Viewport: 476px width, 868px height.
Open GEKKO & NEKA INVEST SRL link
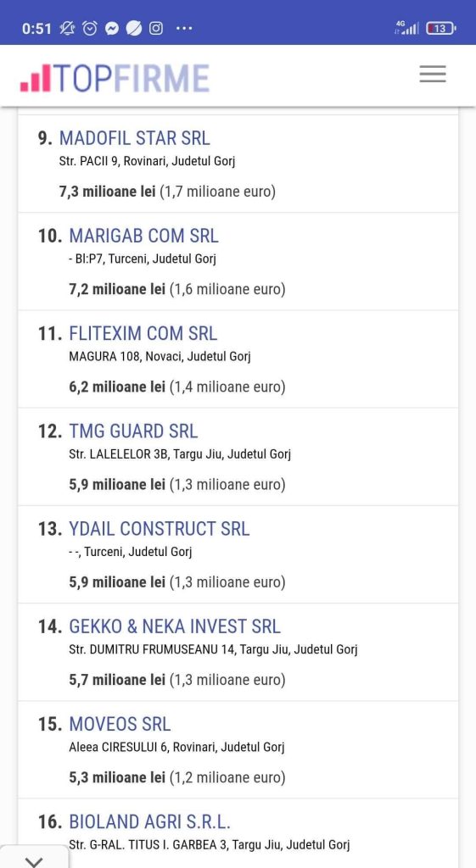click(175, 626)
